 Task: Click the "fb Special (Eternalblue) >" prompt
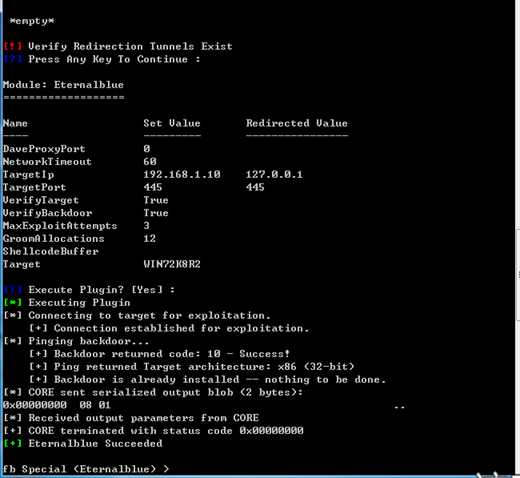click(x=86, y=469)
